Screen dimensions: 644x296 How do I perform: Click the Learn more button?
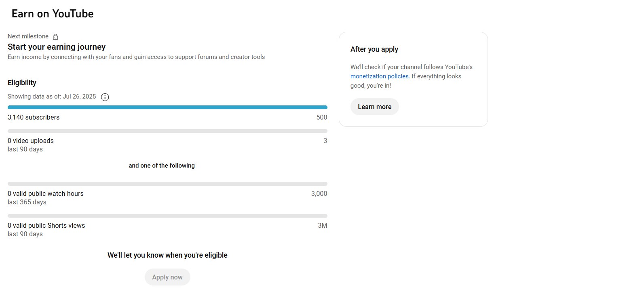(374, 107)
